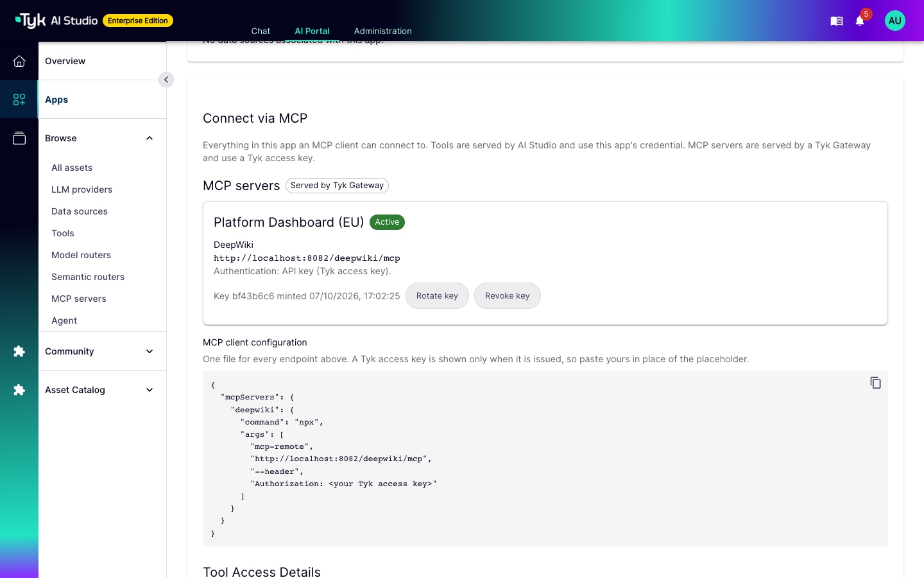The image size is (924, 578).
Task: Copy the MCP client configuration
Action: pos(875,383)
